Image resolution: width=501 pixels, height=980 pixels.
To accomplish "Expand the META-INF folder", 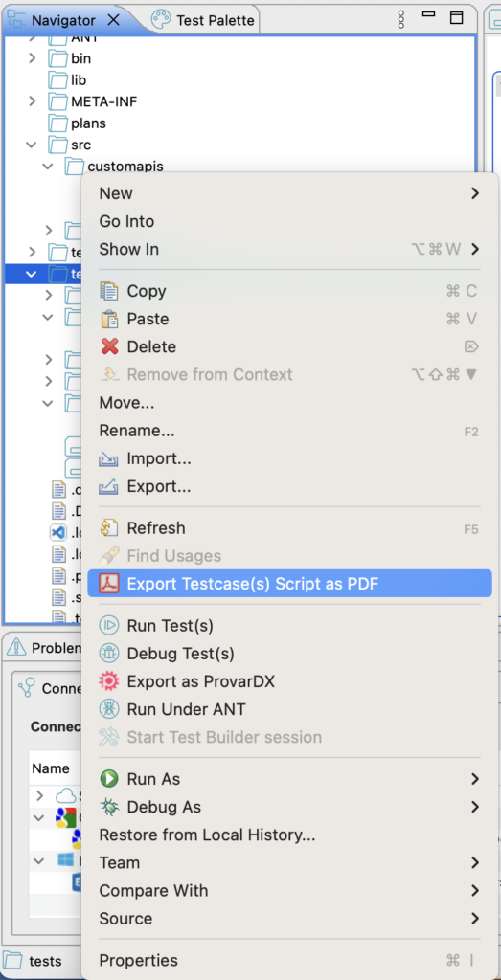I will [33, 101].
